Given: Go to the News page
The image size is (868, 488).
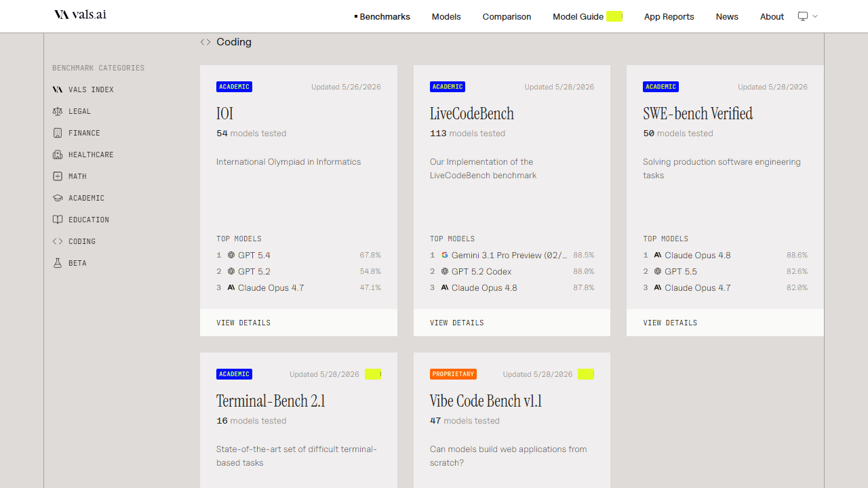Looking at the screenshot, I should pos(727,16).
